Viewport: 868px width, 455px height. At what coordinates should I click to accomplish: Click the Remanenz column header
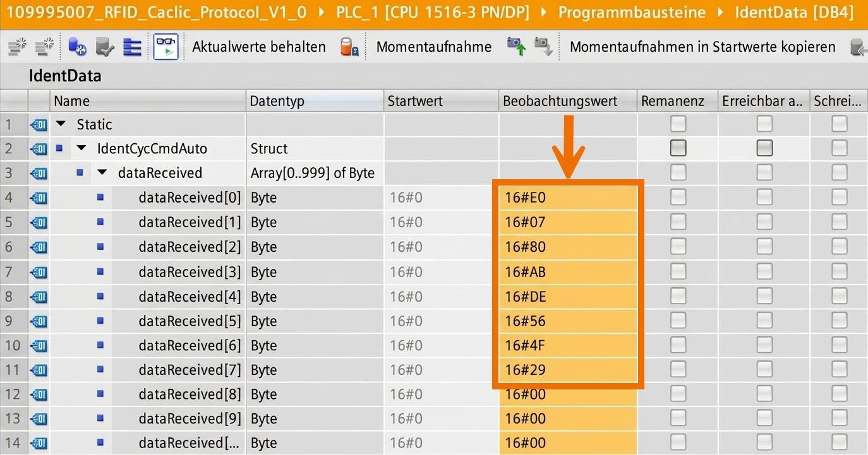(678, 101)
